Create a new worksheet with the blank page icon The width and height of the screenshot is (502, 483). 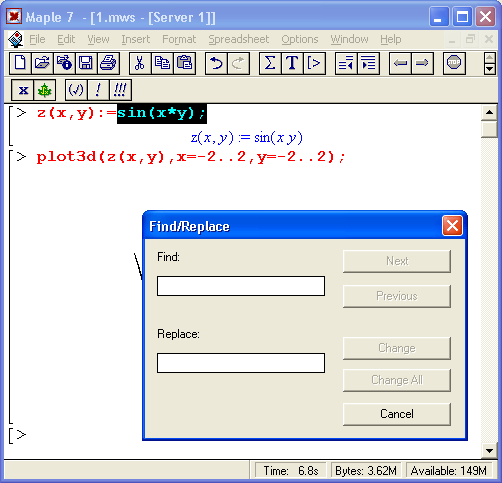pos(20,63)
